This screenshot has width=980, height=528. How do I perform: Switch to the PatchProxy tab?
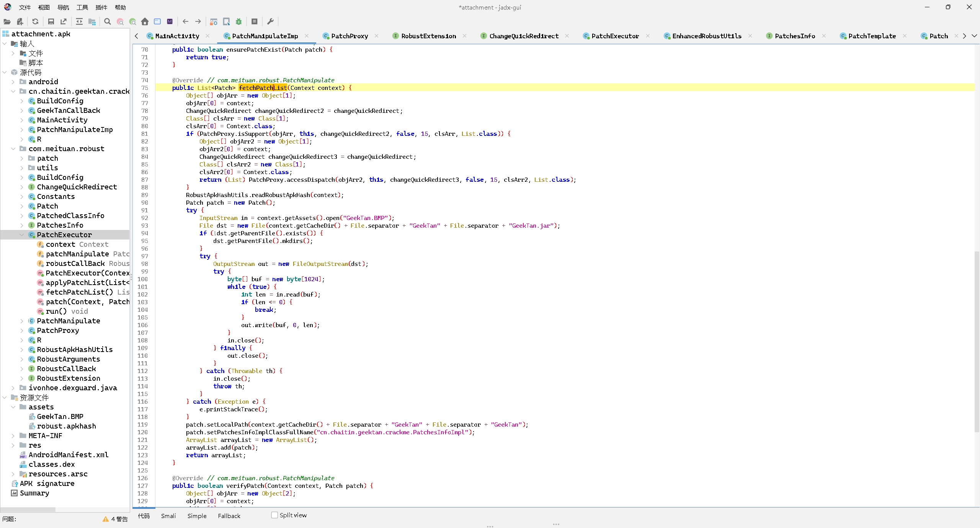coord(349,36)
